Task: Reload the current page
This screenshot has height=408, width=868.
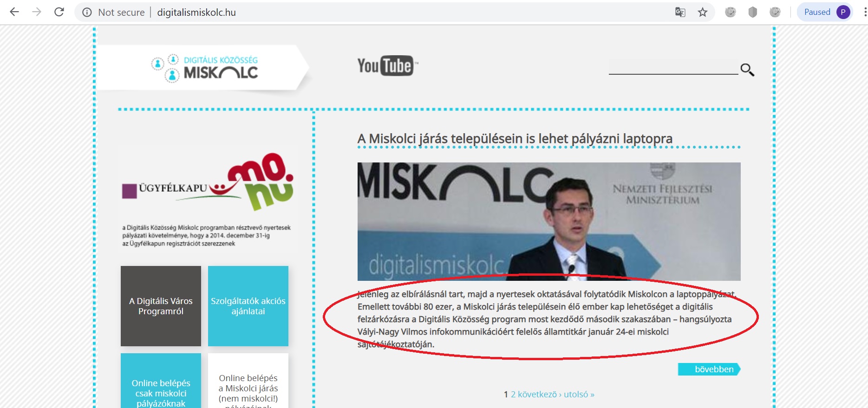Action: [59, 12]
